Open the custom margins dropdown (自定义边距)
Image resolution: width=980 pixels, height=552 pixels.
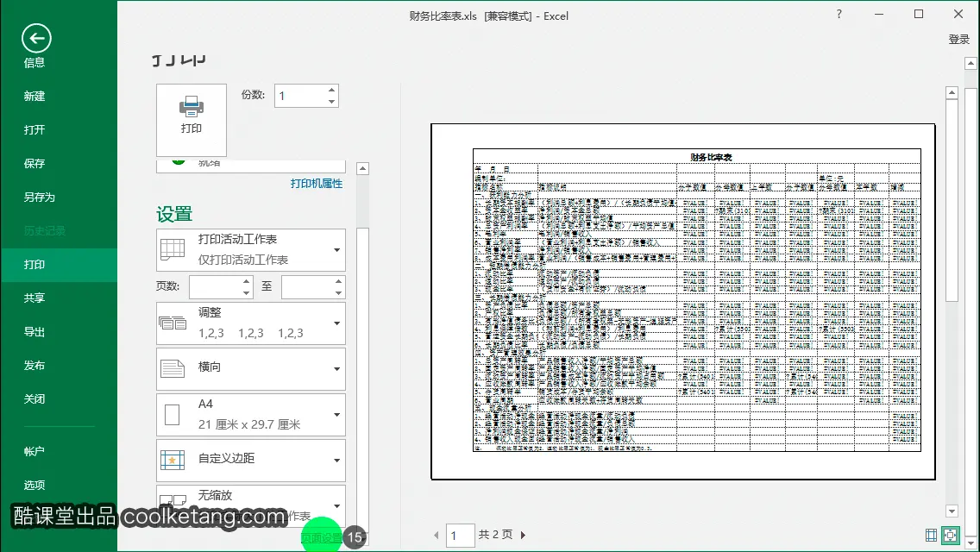[x=251, y=460]
